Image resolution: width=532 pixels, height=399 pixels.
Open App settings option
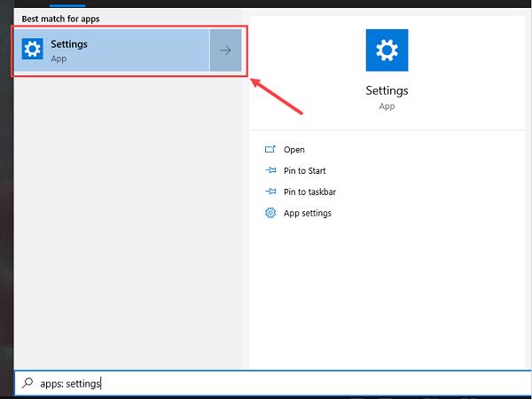[308, 213]
